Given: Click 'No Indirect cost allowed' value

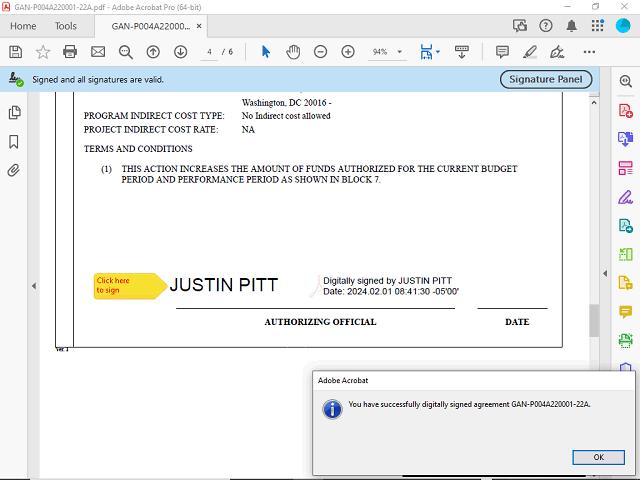Looking at the screenshot, I should pos(286,116).
